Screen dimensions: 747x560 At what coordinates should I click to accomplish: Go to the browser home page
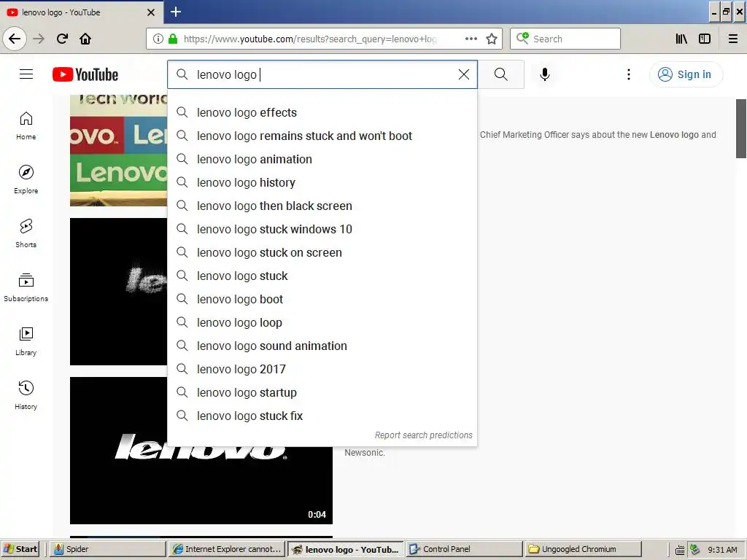(85, 39)
